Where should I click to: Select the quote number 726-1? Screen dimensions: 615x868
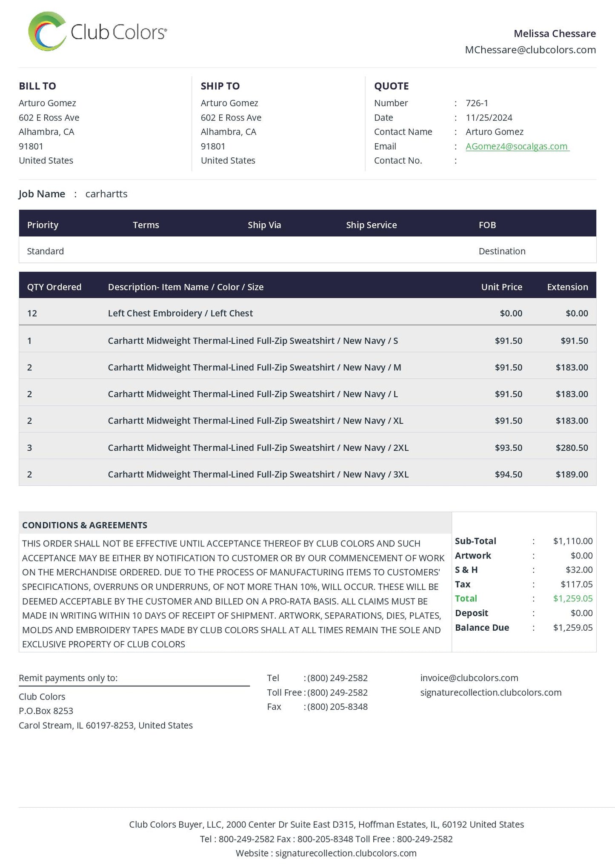pos(477,103)
